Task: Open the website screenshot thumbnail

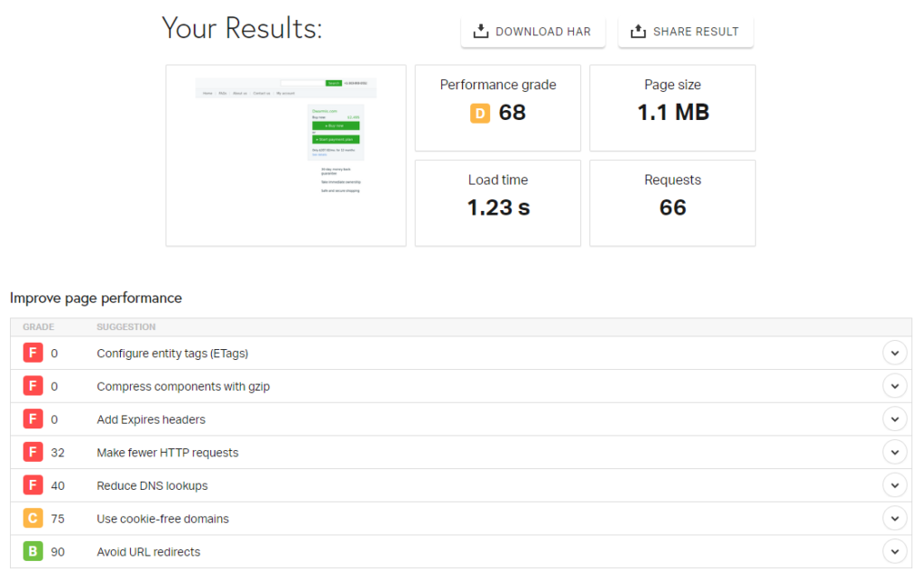Action: pyautogui.click(x=286, y=155)
